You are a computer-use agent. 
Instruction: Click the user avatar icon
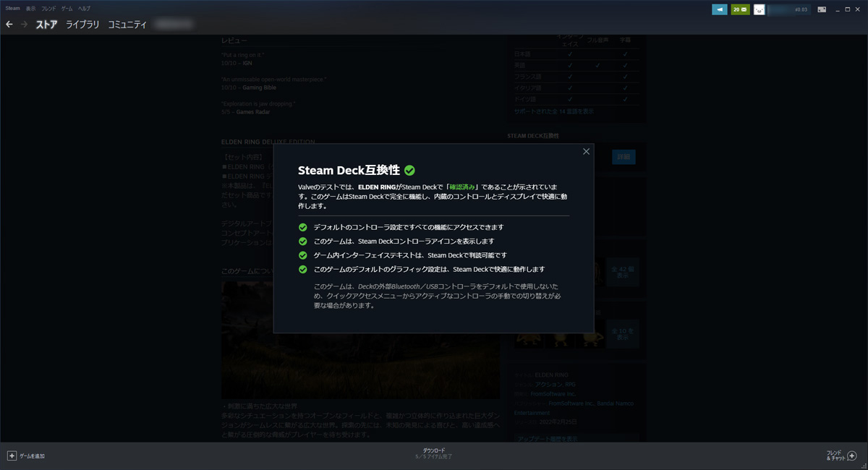pyautogui.click(x=759, y=9)
